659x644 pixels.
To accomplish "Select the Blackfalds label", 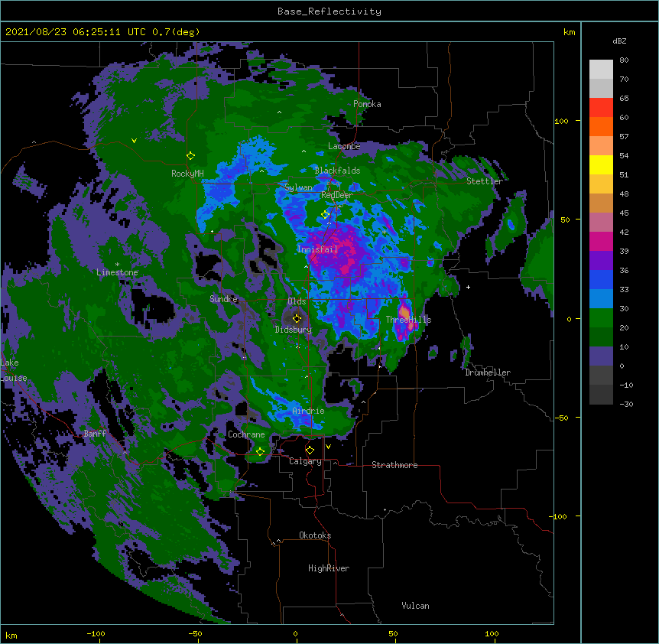I will tap(337, 171).
